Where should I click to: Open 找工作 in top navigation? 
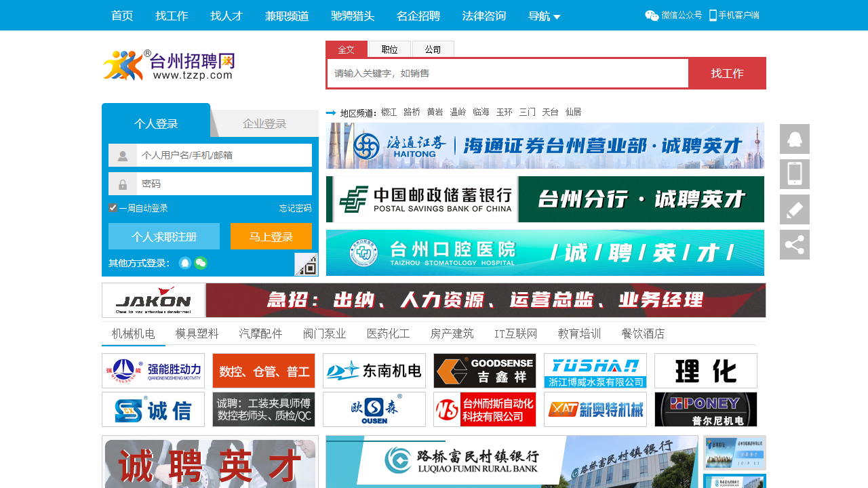(x=172, y=16)
